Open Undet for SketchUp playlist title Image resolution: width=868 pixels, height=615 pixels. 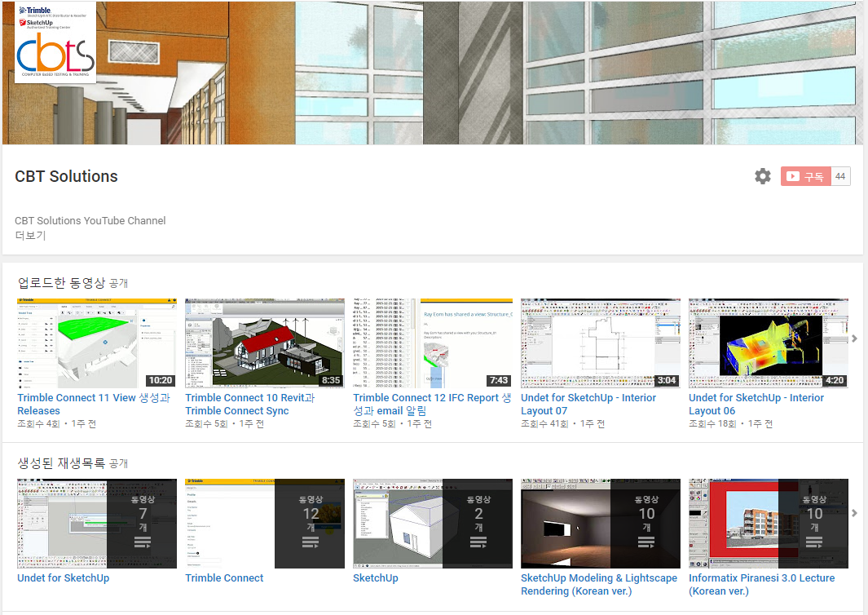coord(63,577)
